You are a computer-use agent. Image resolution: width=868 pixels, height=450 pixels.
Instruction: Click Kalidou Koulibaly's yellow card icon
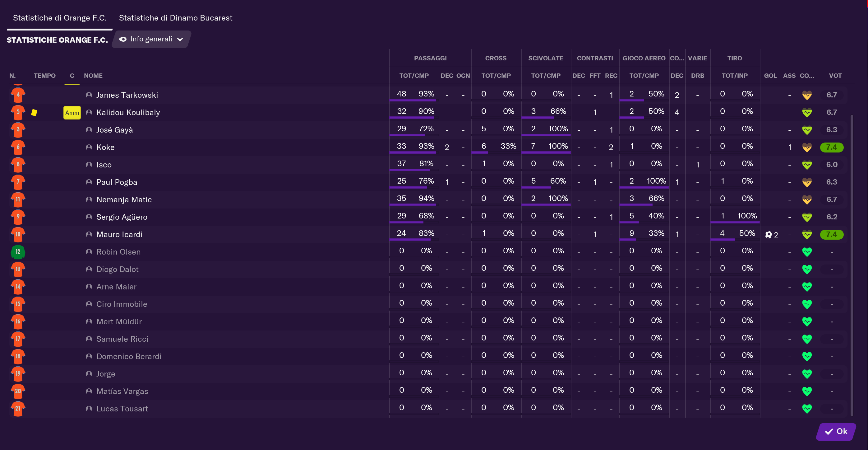click(34, 113)
